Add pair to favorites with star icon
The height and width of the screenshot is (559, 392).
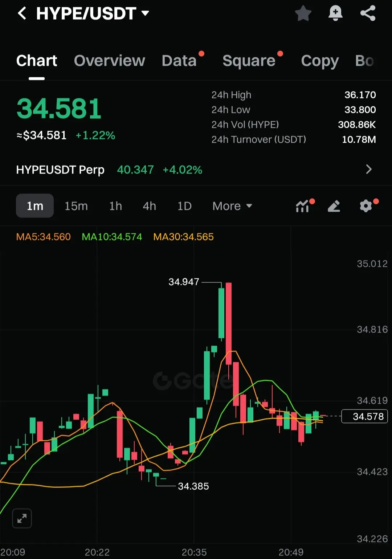(x=303, y=13)
